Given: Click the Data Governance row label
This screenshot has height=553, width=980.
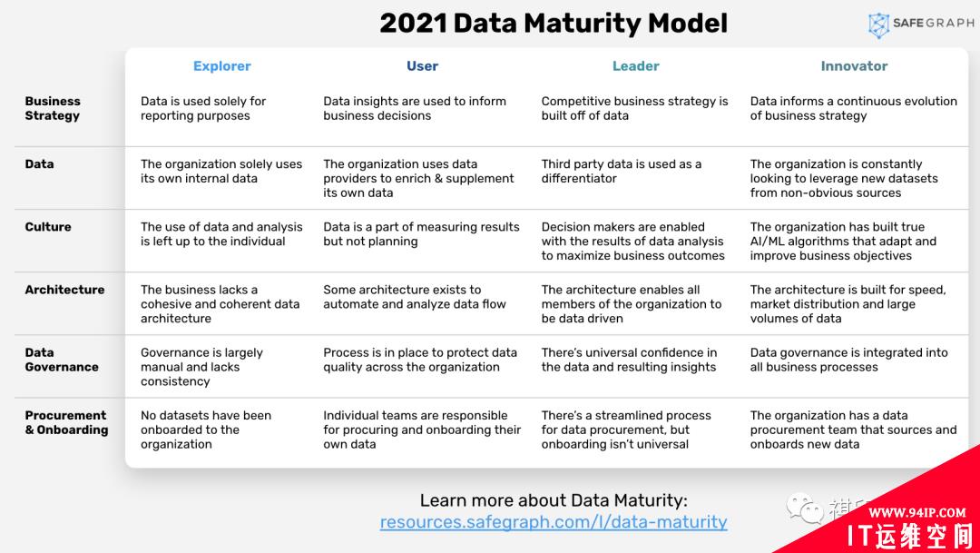Looking at the screenshot, I should [x=62, y=360].
